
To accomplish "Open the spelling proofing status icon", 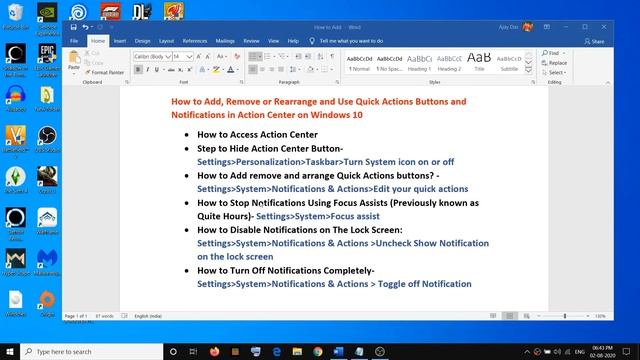I will [x=124, y=316].
